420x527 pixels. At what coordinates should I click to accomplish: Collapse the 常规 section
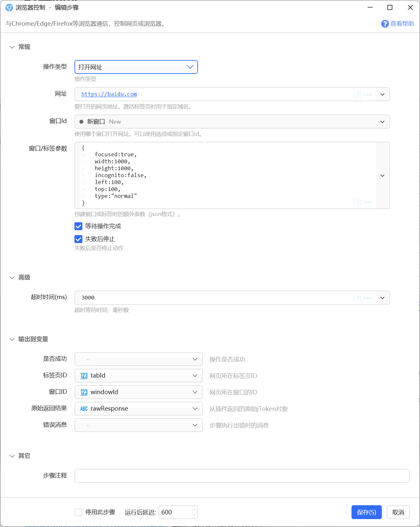point(12,47)
